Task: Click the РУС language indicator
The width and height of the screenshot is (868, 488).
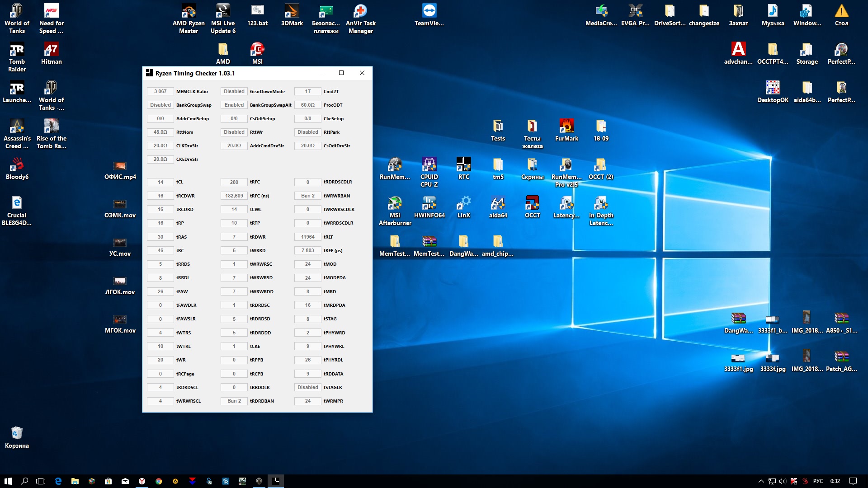Action: coord(818,481)
